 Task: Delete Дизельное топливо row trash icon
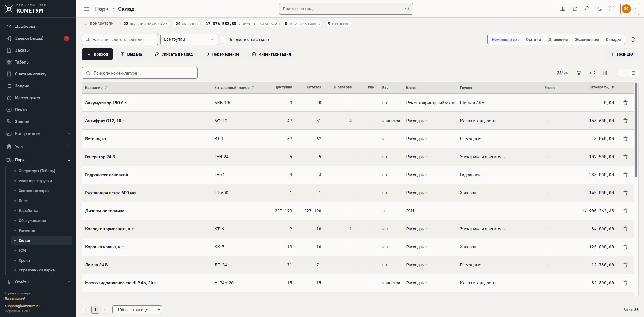tap(625, 211)
